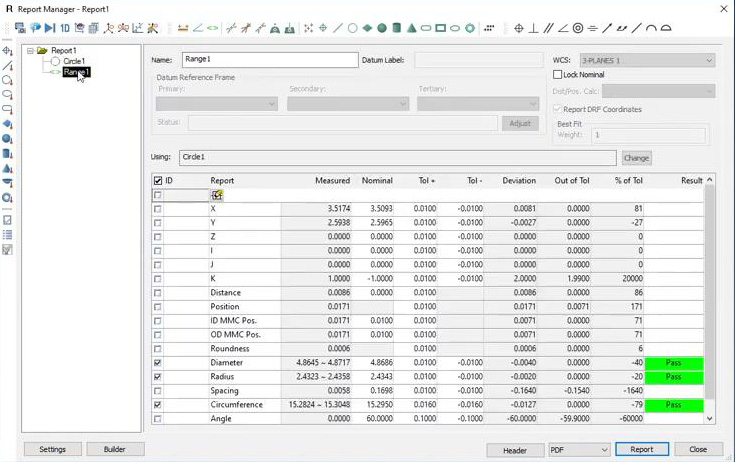Viewport: 735px width, 462px height.
Task: Click the true position crosshair tolerance icon
Action: [x=519, y=28]
